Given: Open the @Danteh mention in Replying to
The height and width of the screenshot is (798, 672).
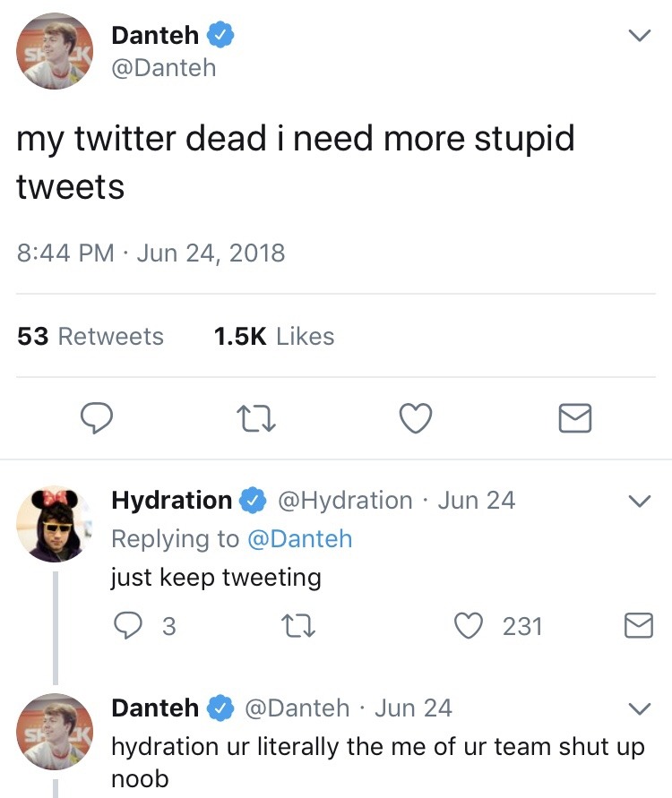Looking at the screenshot, I should click(298, 538).
